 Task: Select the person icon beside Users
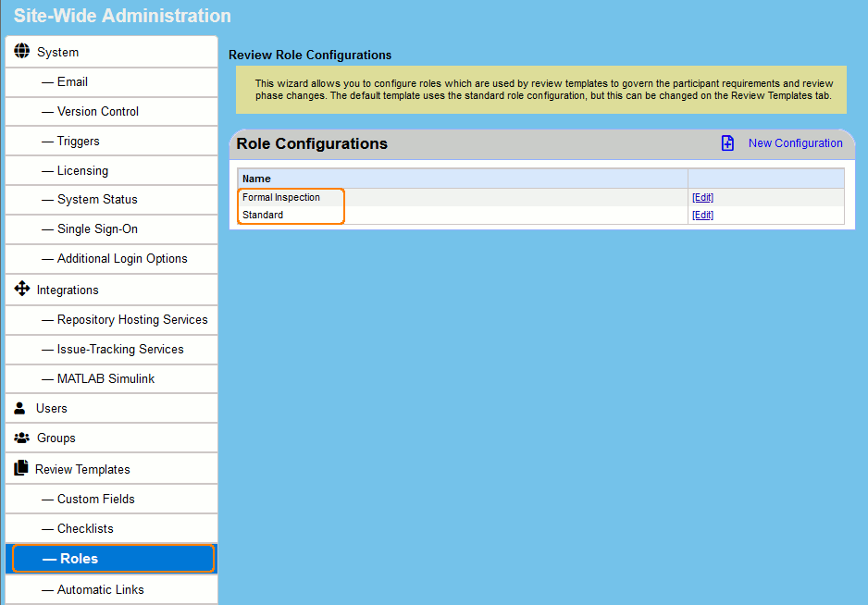point(20,407)
